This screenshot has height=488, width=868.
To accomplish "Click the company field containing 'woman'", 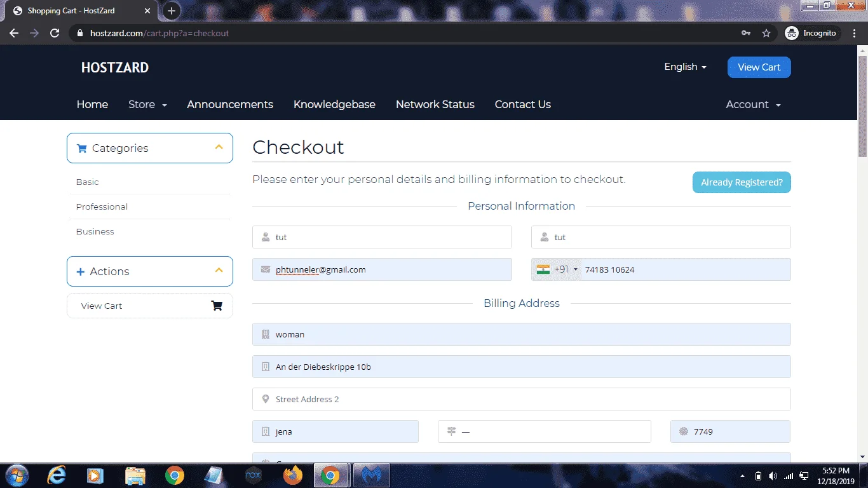I will [x=522, y=334].
